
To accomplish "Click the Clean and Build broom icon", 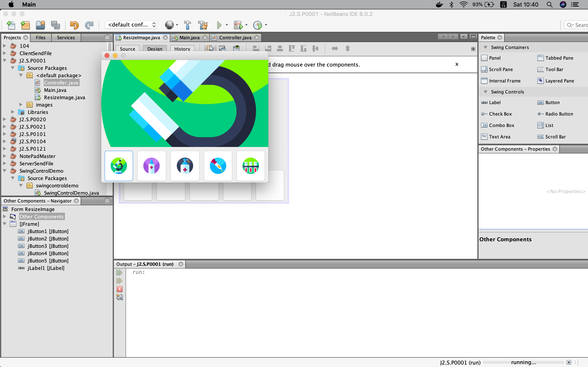I will pos(203,25).
